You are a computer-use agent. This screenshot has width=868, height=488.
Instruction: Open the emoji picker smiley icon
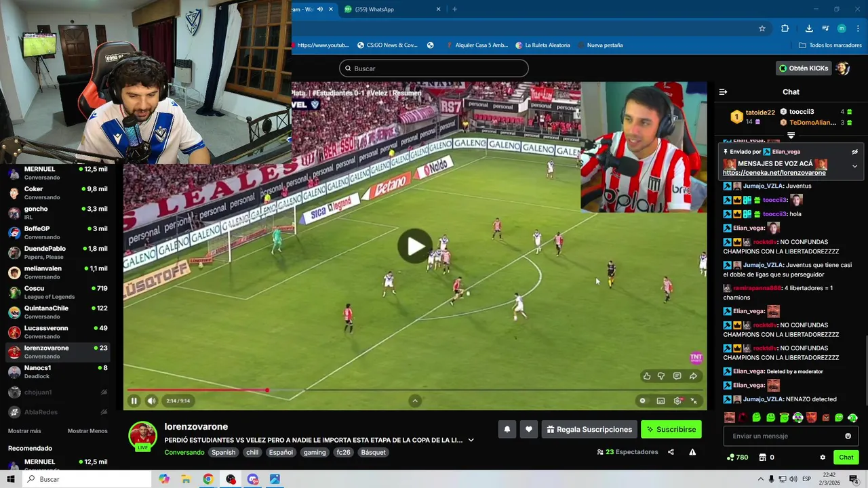(848, 436)
